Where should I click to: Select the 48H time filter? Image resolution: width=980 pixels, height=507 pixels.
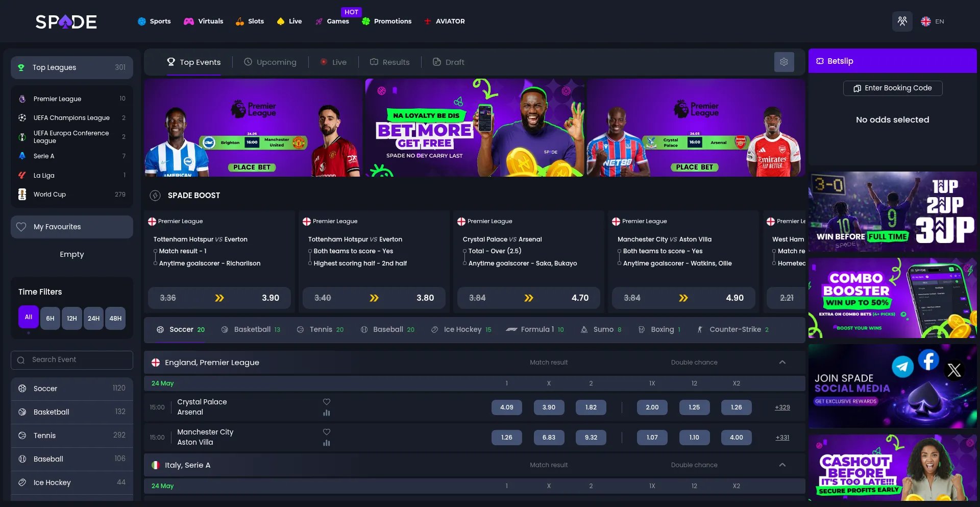(x=115, y=318)
